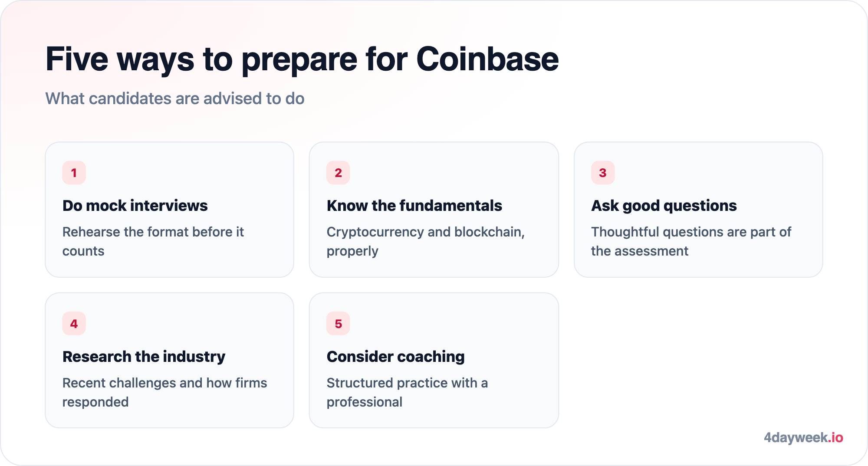Click the number 5 badge
868x466 pixels.
[x=338, y=324]
